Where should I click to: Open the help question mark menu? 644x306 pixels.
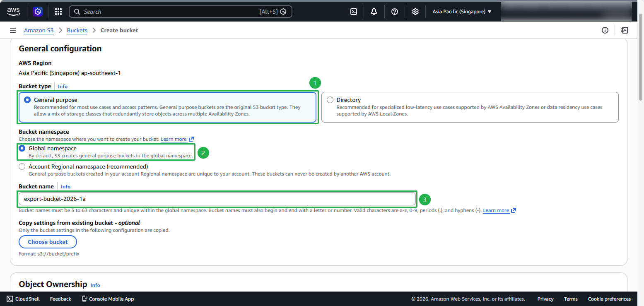click(x=395, y=12)
